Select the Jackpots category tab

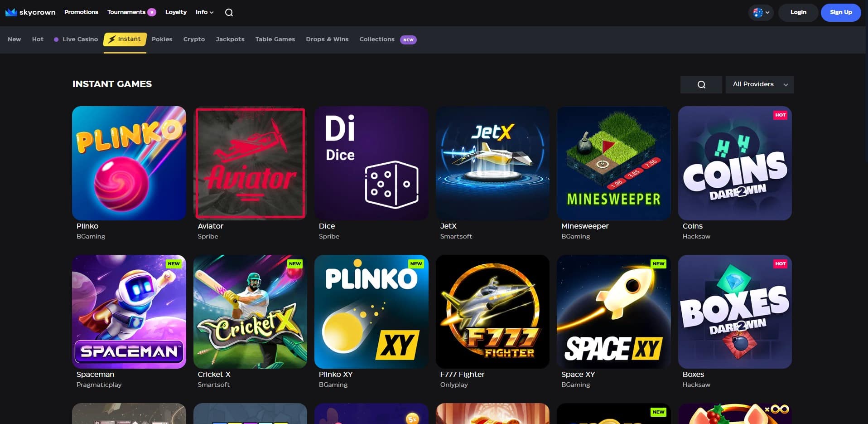pos(230,39)
